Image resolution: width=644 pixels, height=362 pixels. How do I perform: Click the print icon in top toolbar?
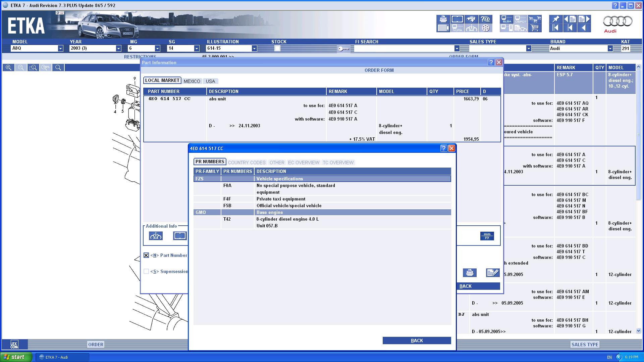443,19
